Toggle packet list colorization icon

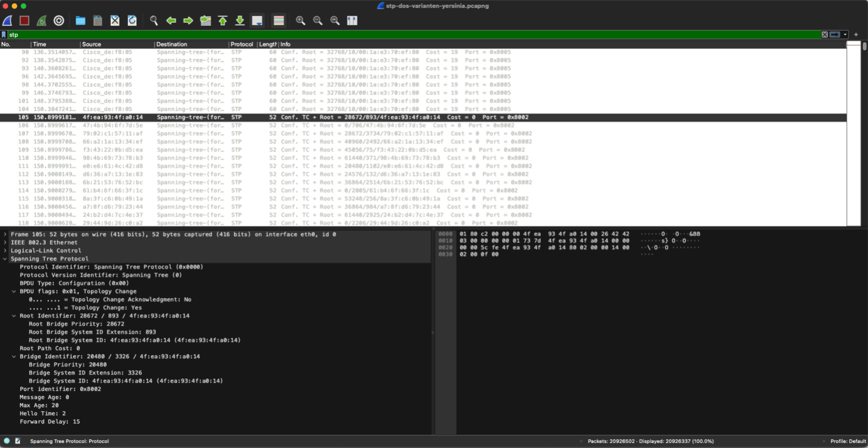278,20
